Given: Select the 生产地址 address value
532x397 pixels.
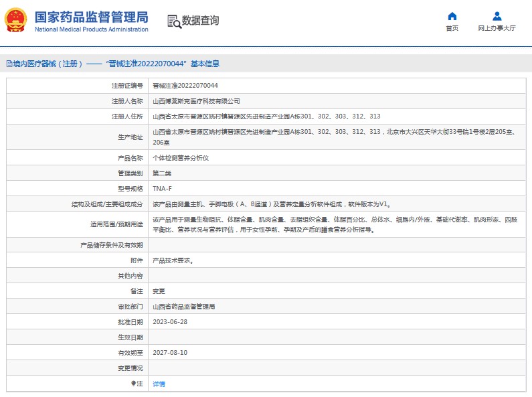Looking at the screenshot, I should pos(335,137).
